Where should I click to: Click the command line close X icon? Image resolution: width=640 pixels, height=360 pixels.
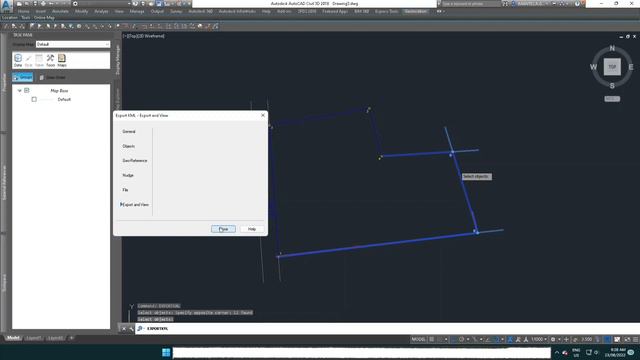(x=124, y=329)
